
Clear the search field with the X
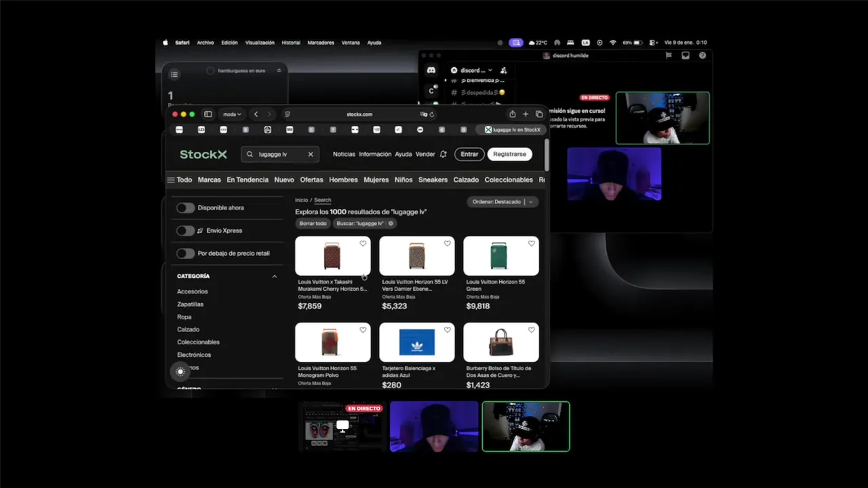click(311, 155)
